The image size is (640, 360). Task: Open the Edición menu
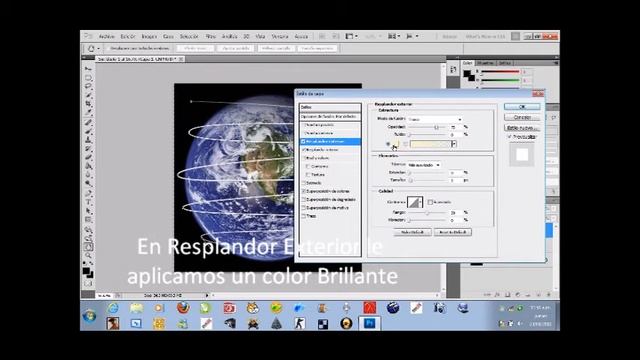point(128,36)
